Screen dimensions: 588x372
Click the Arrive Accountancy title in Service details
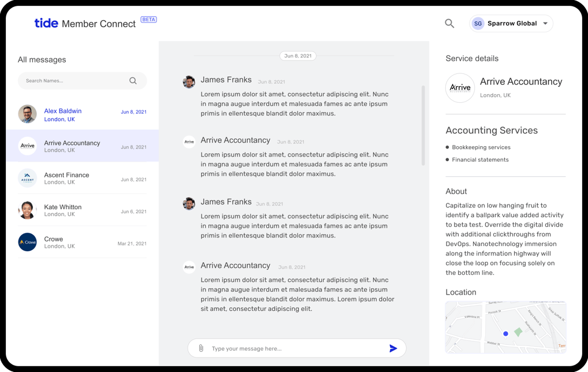(x=521, y=82)
